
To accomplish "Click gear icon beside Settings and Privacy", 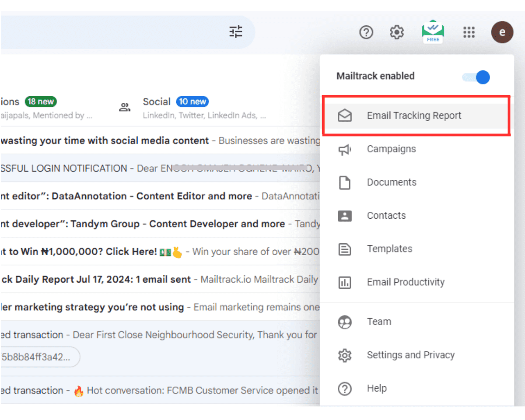I will pos(345,355).
